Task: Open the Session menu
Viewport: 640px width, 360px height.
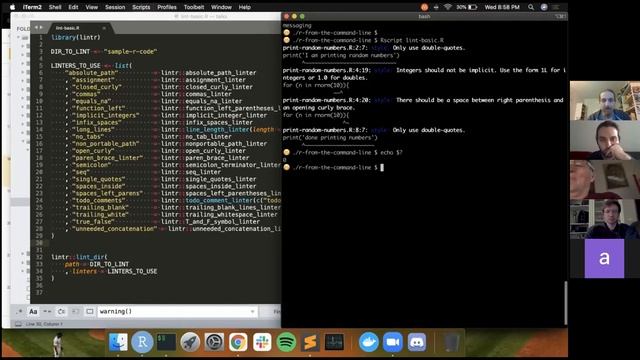Action: 115,7
